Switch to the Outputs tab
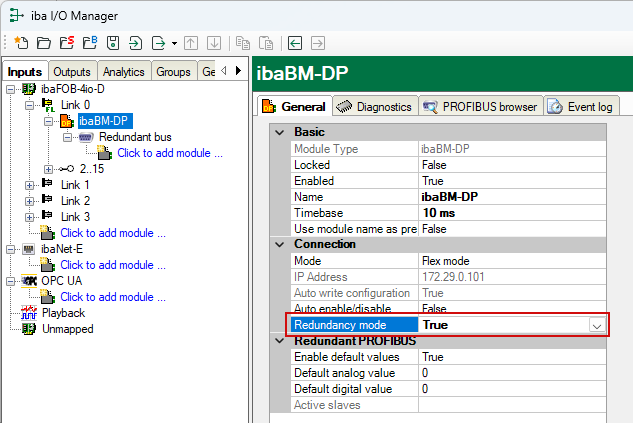 coord(72,72)
